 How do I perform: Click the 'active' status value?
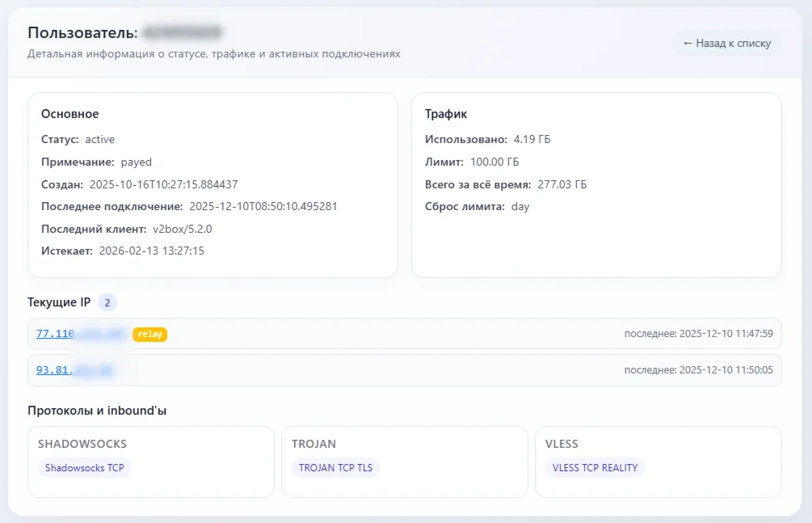point(100,140)
